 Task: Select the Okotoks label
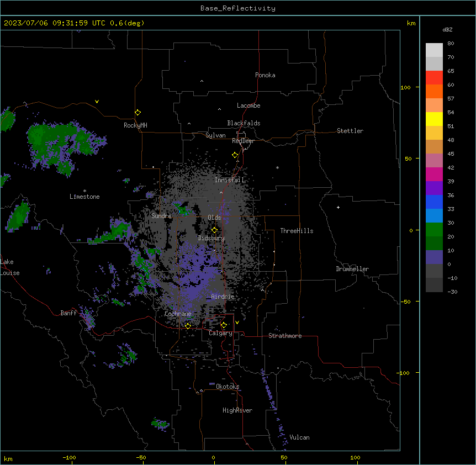pyautogui.click(x=228, y=387)
